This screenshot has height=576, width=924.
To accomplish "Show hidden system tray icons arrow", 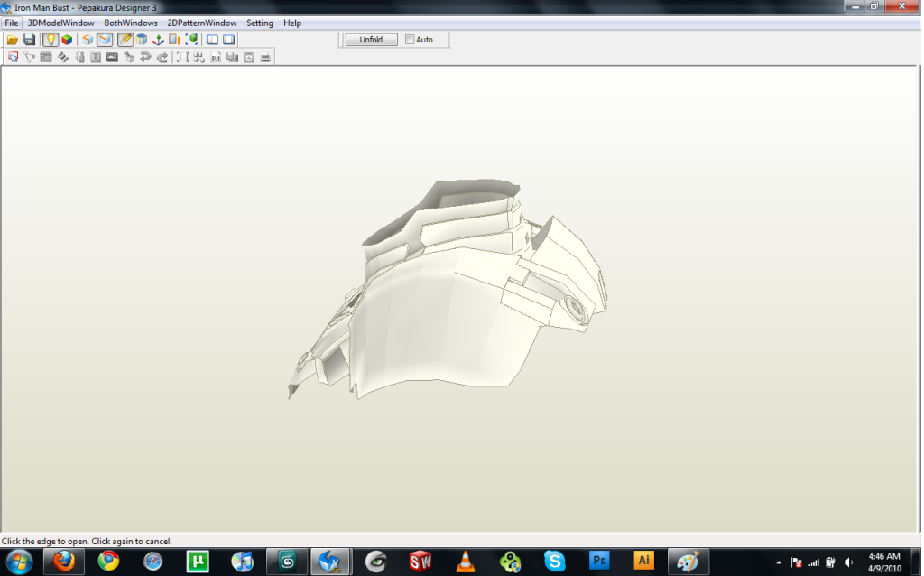I will (x=779, y=562).
